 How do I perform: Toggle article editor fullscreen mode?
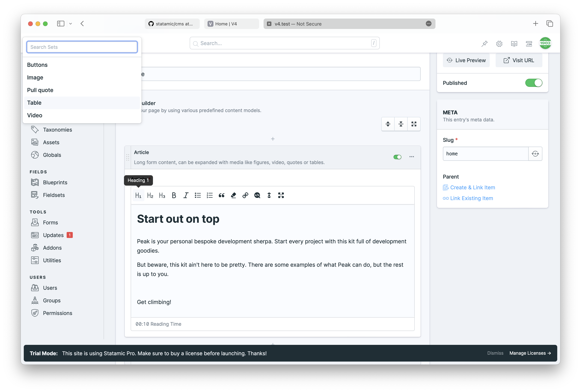[281, 195]
